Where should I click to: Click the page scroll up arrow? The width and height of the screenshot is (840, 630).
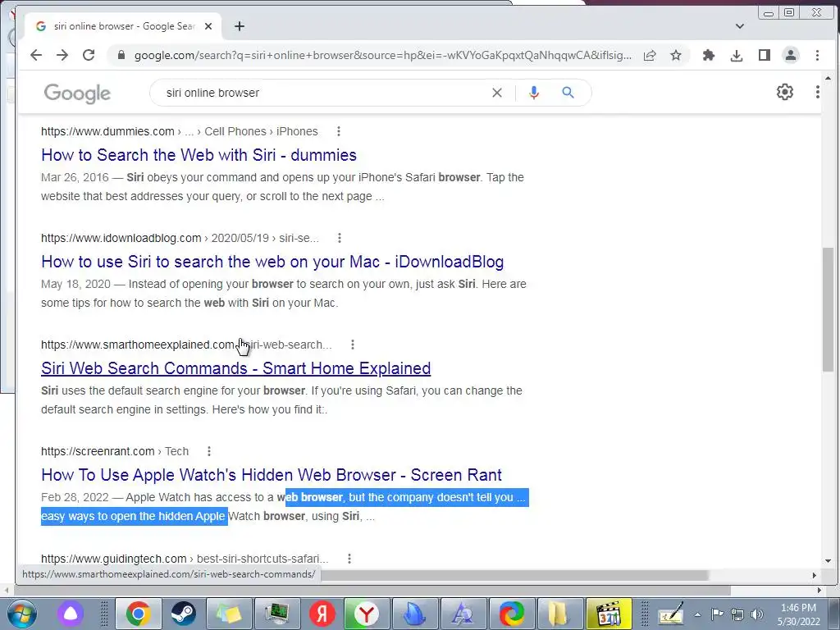click(829, 78)
